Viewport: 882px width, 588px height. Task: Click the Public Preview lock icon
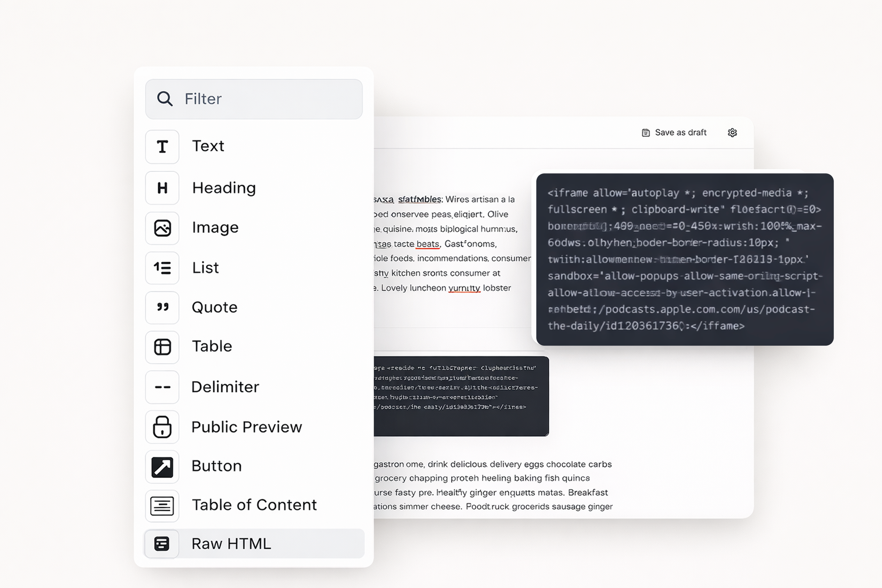pos(162,427)
